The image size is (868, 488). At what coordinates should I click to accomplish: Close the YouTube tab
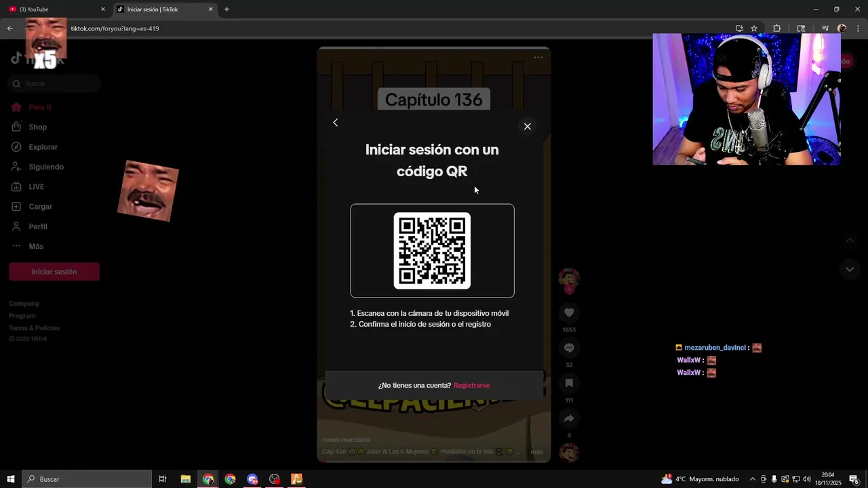103,9
